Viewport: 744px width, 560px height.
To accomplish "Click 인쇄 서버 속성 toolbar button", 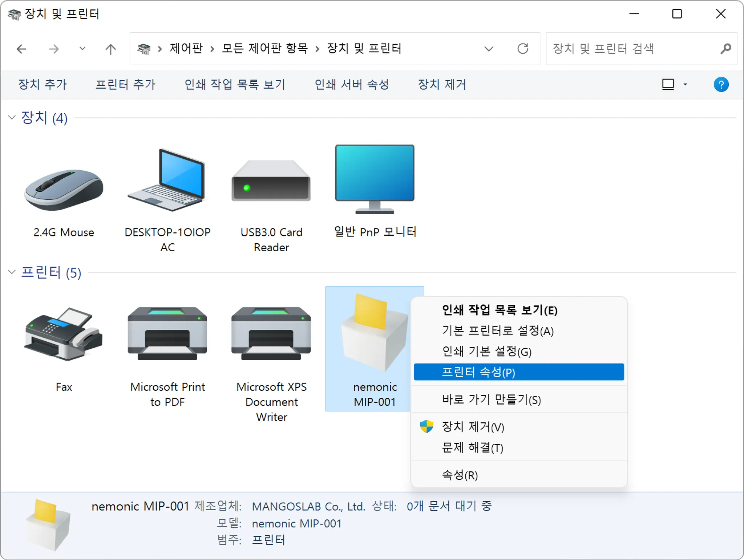I will (351, 85).
